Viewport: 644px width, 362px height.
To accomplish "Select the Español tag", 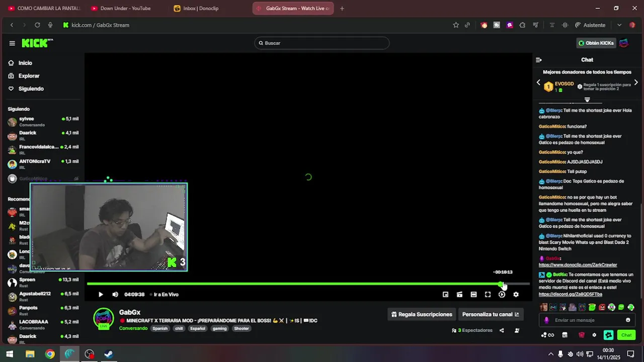I will pos(198,328).
